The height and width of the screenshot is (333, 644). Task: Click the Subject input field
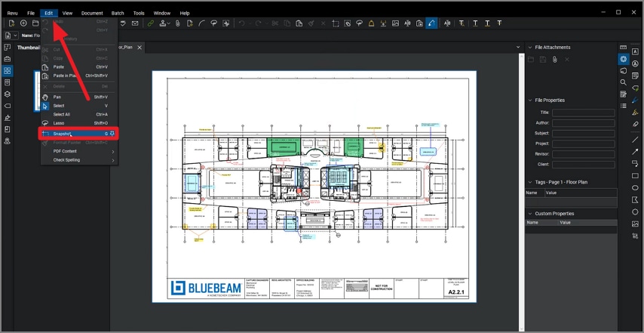583,133
